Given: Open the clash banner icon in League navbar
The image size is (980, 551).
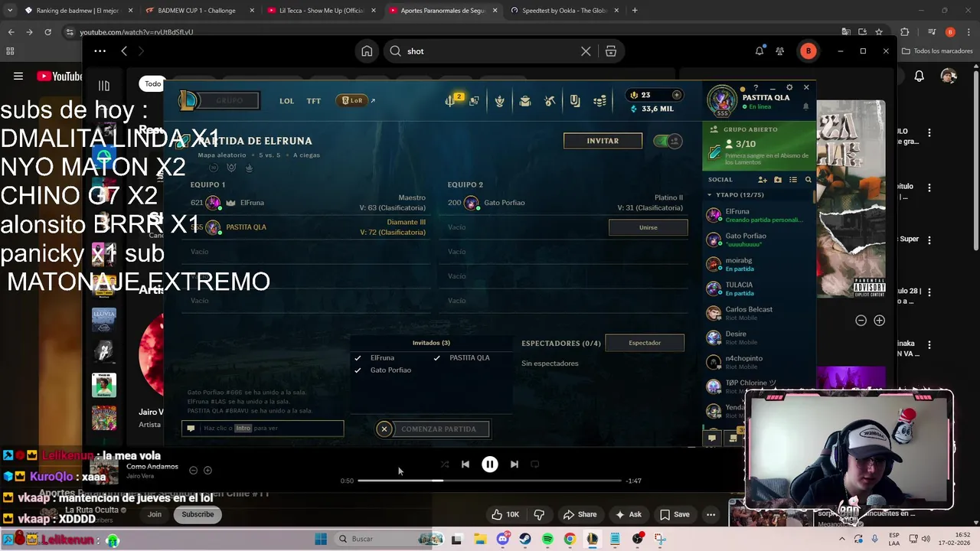Looking at the screenshot, I should click(575, 101).
